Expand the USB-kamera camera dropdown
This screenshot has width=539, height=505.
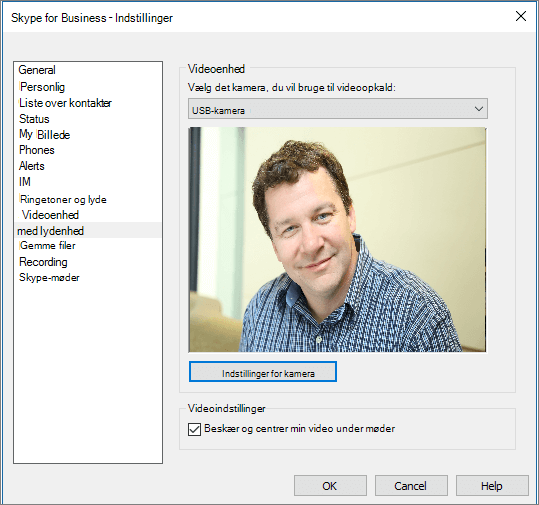(x=338, y=109)
